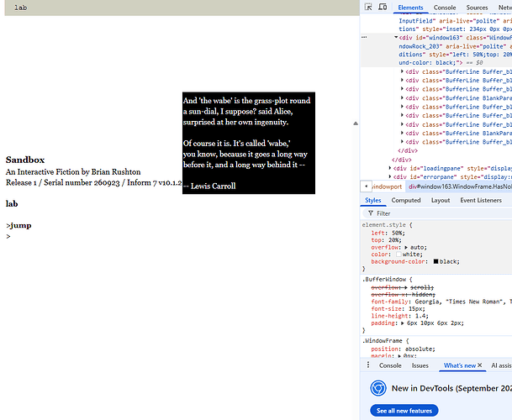Switch to the Computed tab

pyautogui.click(x=406, y=200)
